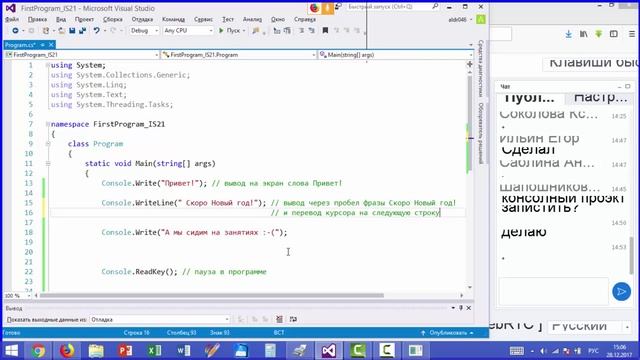Click the editor vertical scrollbar
Screen dimensions: 640x360
[470, 122]
